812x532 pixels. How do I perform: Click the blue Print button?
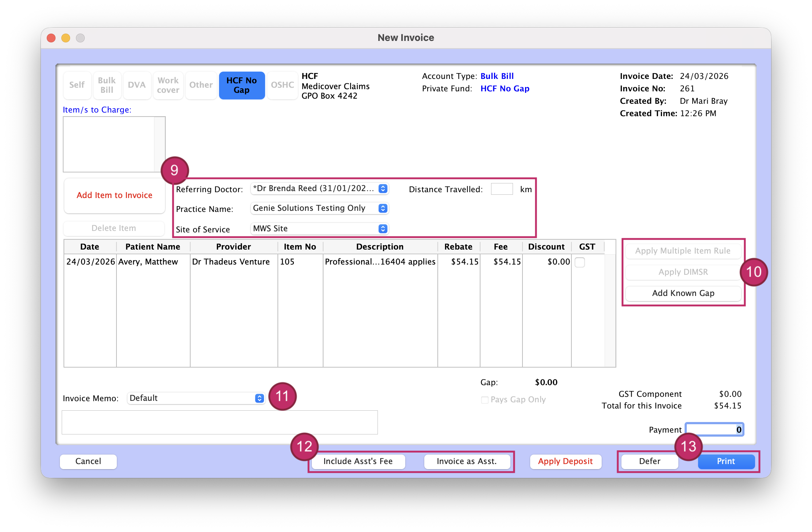pos(726,461)
